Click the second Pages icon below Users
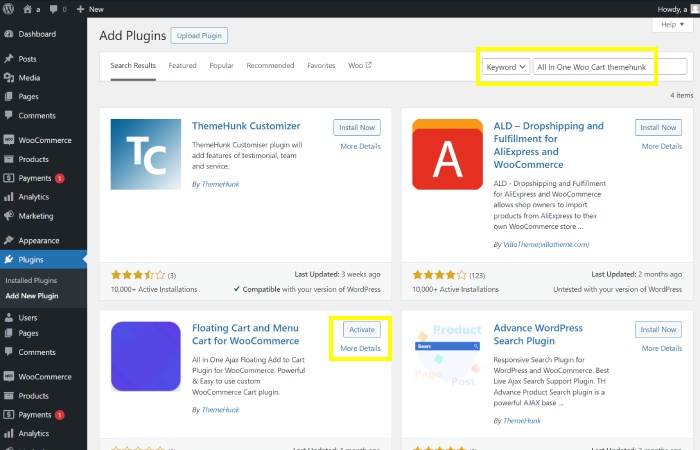The width and height of the screenshot is (700, 450). (8, 333)
